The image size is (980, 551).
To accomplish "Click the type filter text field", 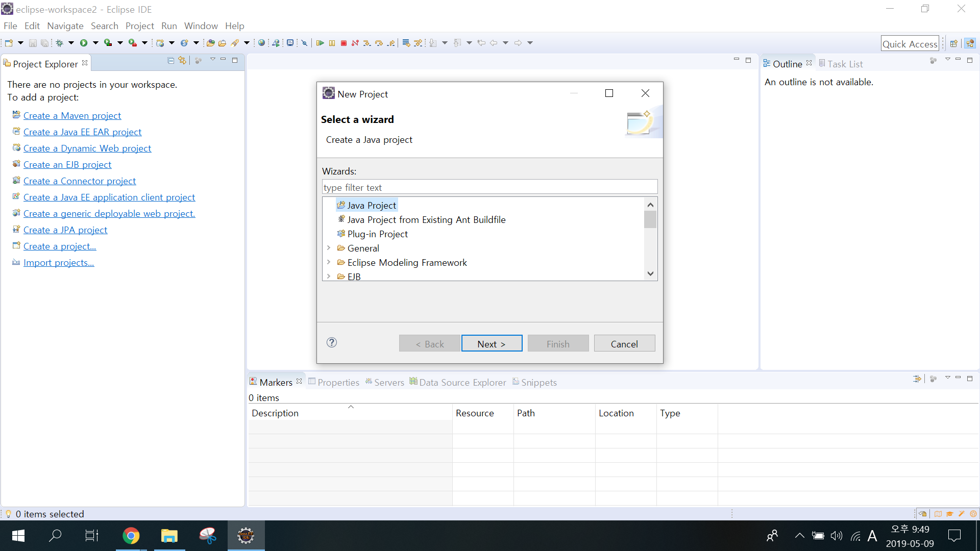I will coord(489,187).
